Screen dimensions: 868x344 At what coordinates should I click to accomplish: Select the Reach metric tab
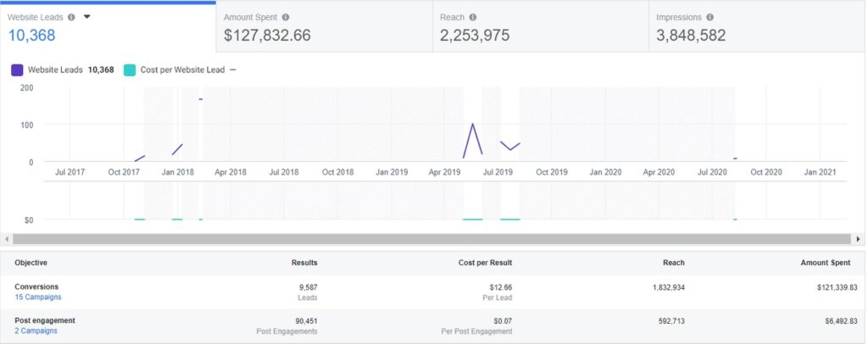[541, 26]
